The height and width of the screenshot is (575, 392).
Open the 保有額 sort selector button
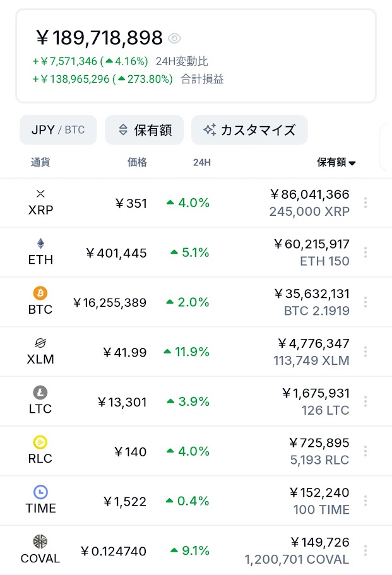pos(144,130)
